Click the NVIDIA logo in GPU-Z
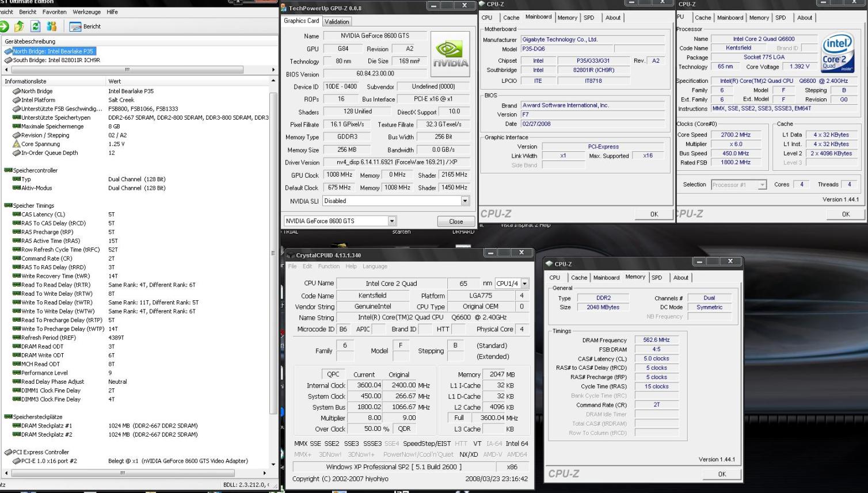Viewport: 868px width, 493px height. coord(450,55)
